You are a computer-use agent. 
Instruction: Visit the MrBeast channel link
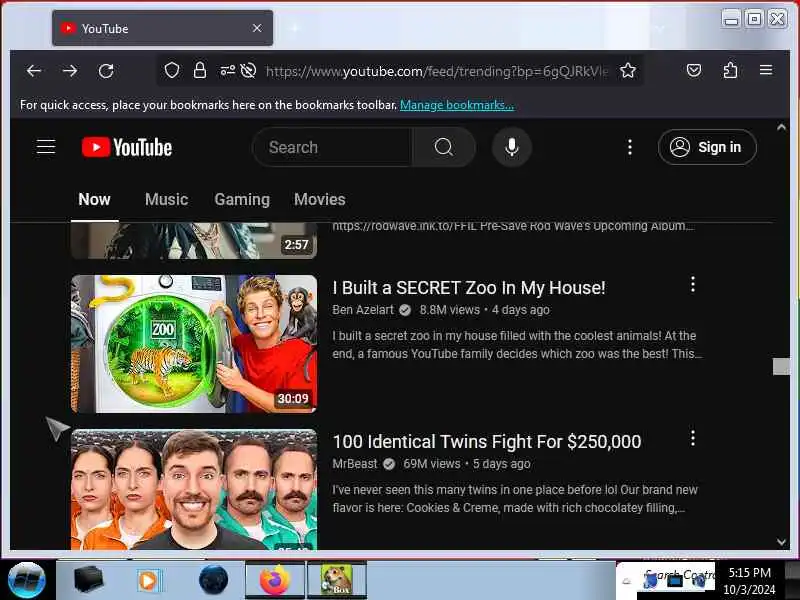[355, 464]
